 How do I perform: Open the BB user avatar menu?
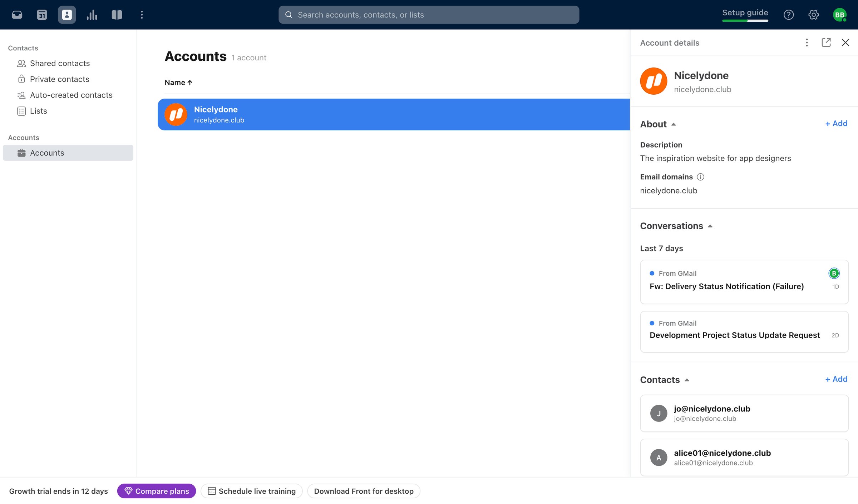(840, 15)
